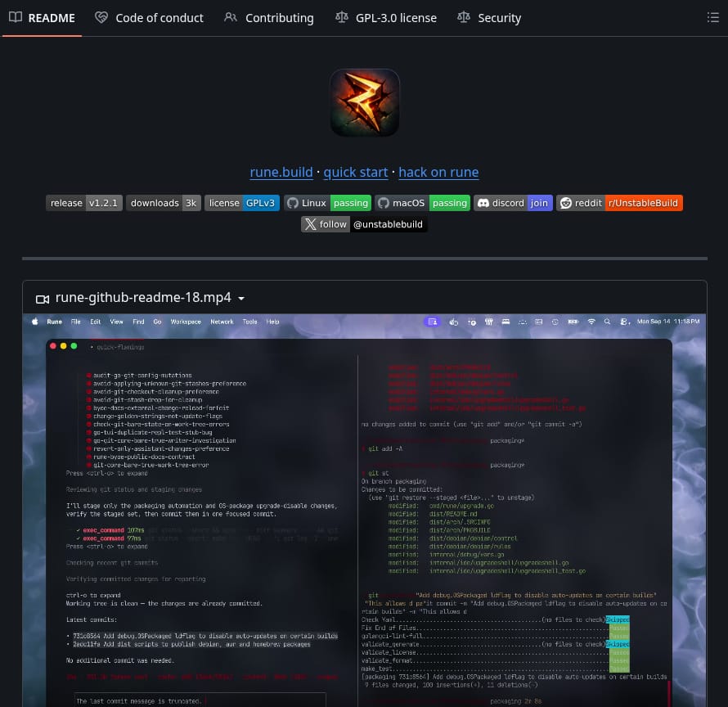Open the Find menu in the video

[x=138, y=322]
